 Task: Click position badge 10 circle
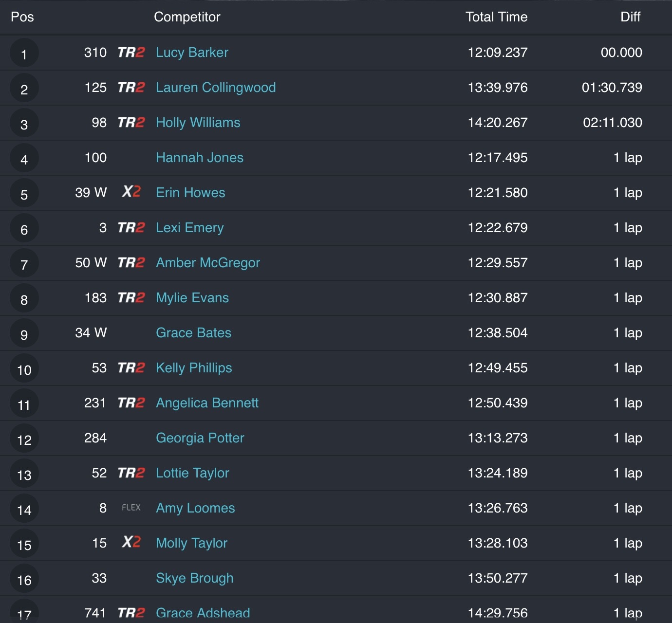(24, 369)
